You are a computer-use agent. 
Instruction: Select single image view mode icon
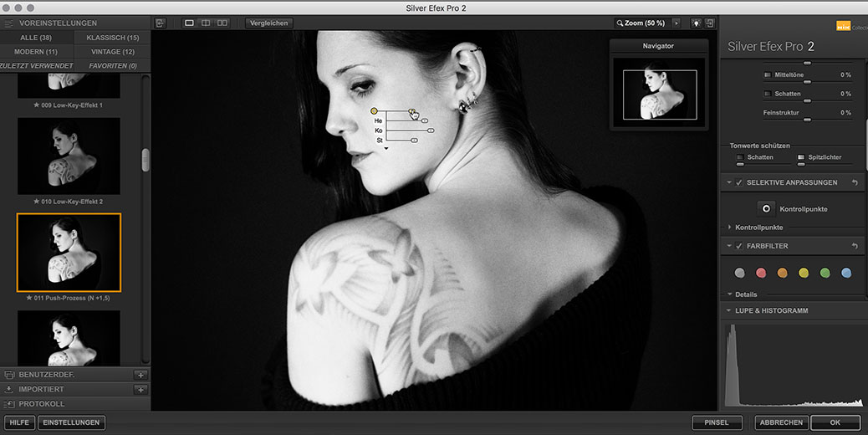coord(189,23)
